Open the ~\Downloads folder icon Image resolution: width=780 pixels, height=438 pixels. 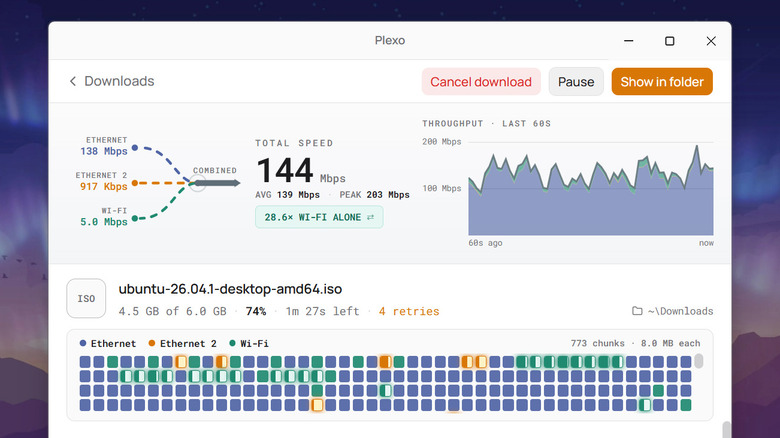(x=637, y=311)
